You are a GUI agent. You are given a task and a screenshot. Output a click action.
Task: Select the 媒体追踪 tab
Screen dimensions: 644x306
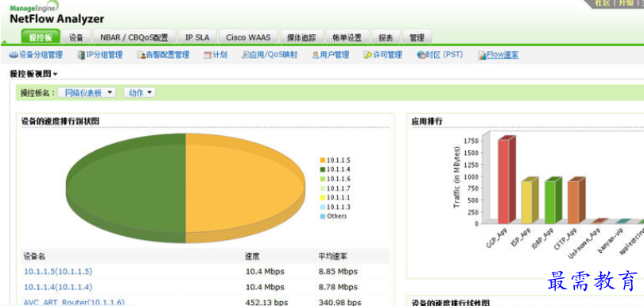coord(301,37)
